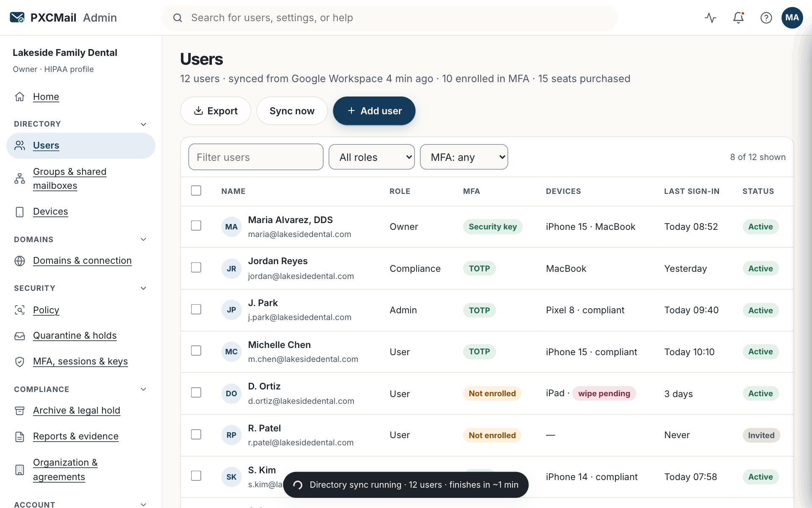The width and height of the screenshot is (812, 508).
Task: Select Michelle Chen's row checkbox
Action: [x=196, y=351]
